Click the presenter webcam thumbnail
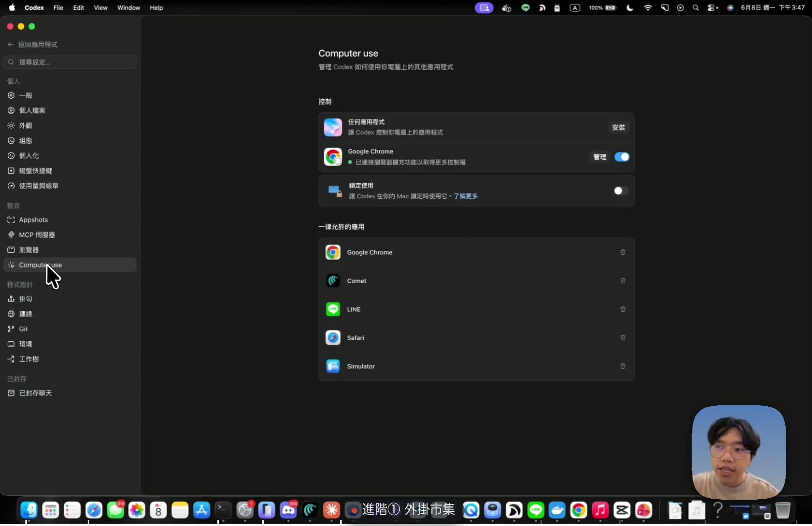Viewport: 812px width, 526px height. point(739,452)
